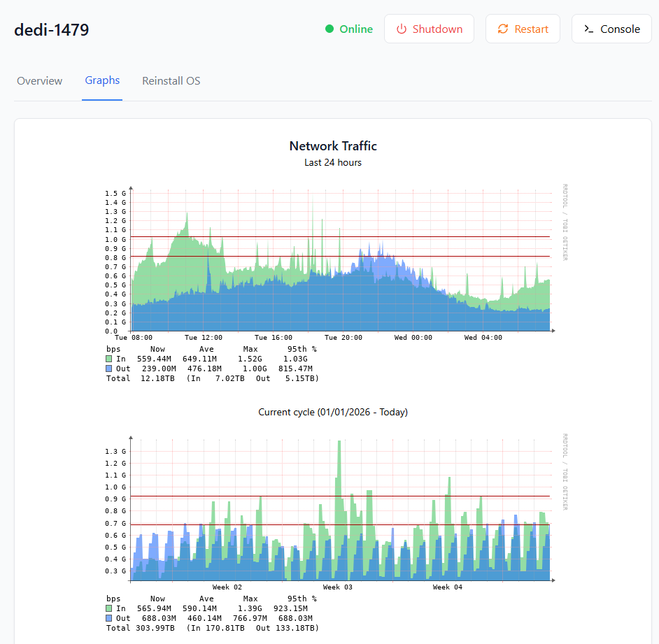Click blue Out swatch in current cycle legend

coord(109,619)
